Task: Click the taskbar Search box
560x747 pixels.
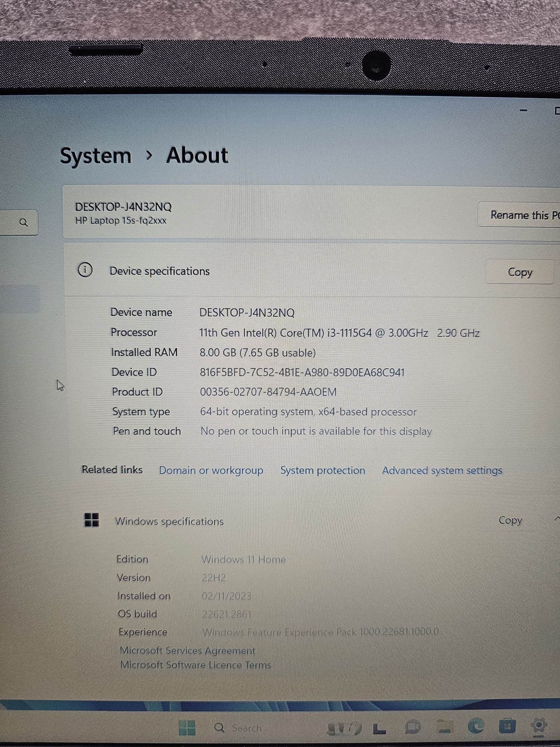Action: pyautogui.click(x=239, y=728)
